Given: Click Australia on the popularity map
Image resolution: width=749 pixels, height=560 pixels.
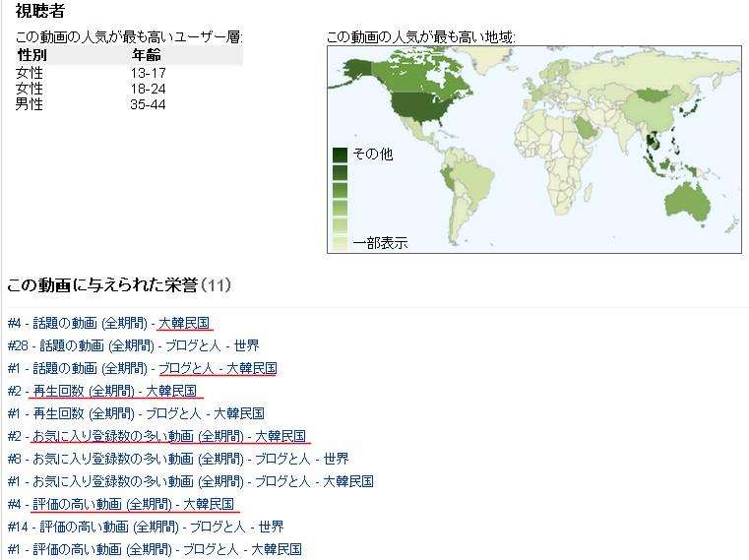Looking at the screenshot, I should (x=686, y=202).
